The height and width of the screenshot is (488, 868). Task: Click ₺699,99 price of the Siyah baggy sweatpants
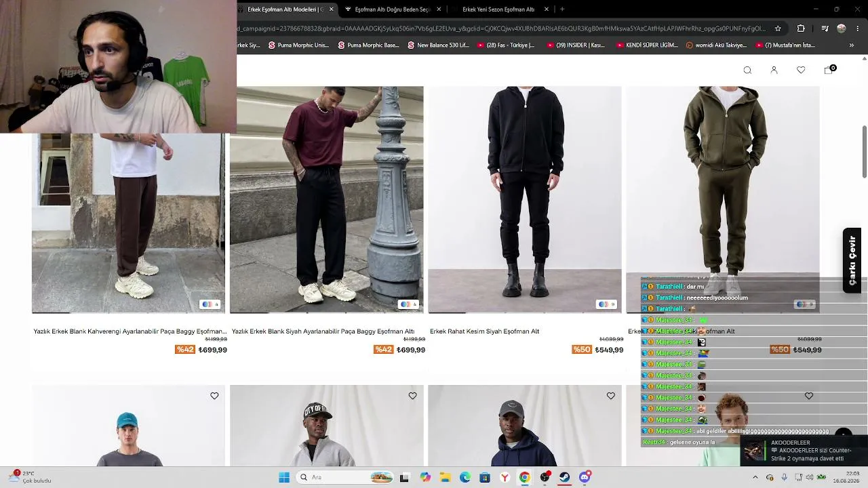click(x=410, y=350)
